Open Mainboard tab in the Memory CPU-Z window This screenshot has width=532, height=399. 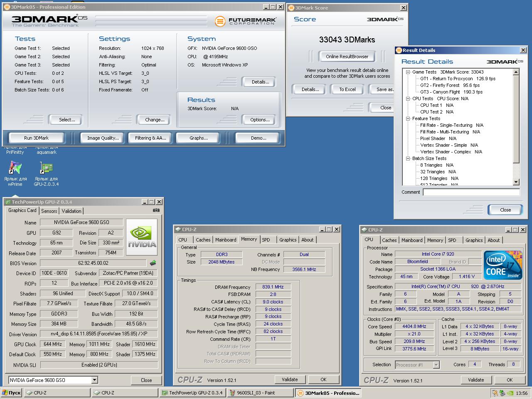[x=226, y=240]
